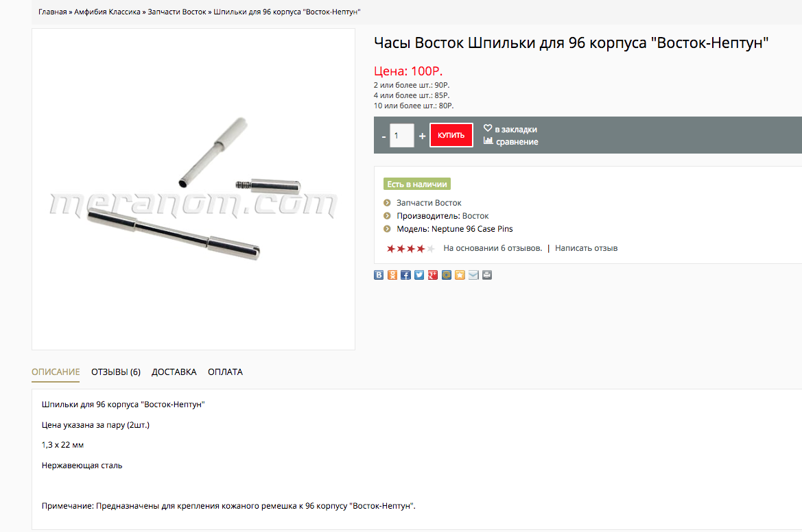Click the Mail.ru @ share icon

(x=447, y=275)
